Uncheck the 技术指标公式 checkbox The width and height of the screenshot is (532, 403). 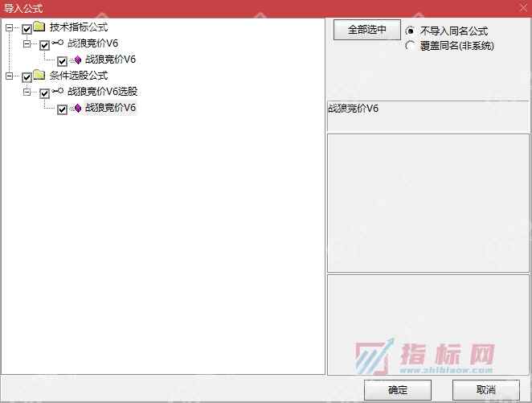click(x=27, y=29)
